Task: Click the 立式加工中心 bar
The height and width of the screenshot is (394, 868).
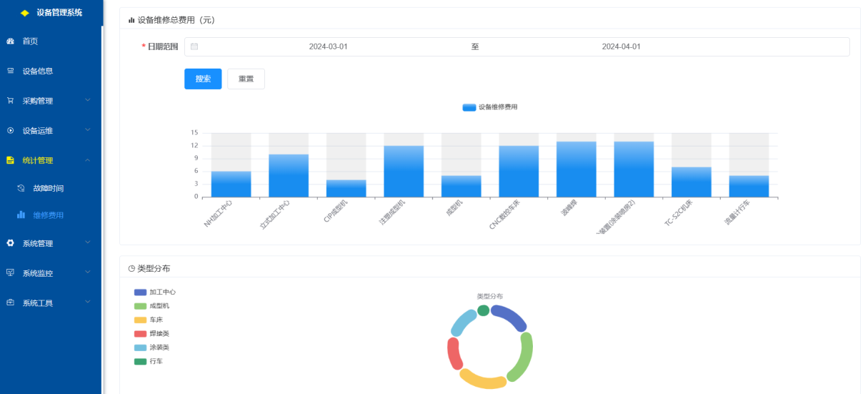Action: 289,175
